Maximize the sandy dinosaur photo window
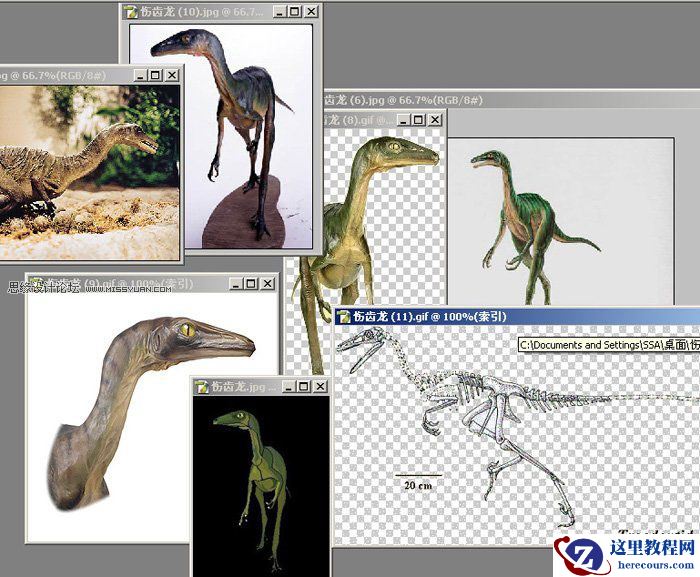 [x=155, y=75]
